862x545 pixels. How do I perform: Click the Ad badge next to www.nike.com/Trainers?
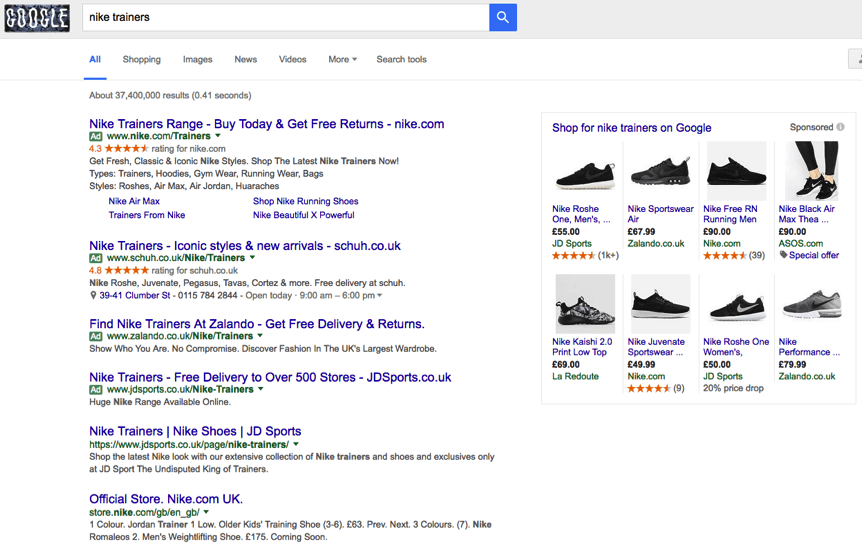[x=96, y=136]
